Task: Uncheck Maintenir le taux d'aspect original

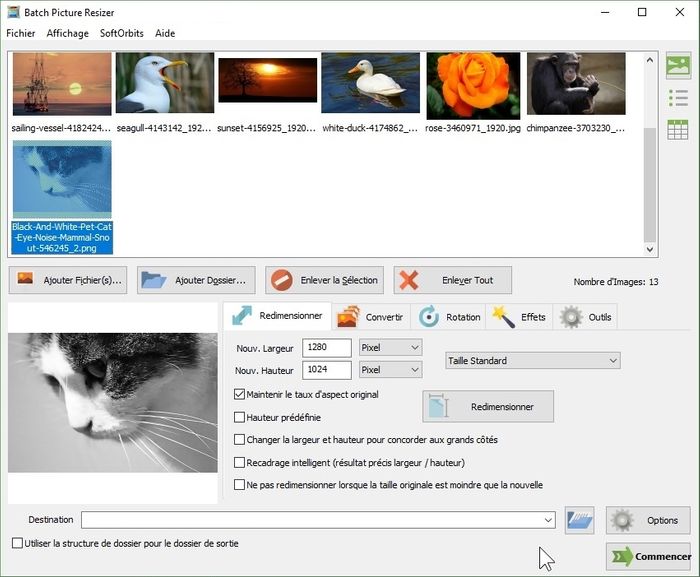Action: [x=239, y=395]
